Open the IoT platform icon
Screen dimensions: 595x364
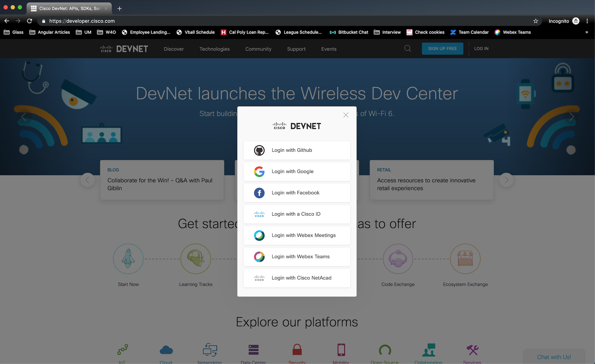(x=122, y=350)
